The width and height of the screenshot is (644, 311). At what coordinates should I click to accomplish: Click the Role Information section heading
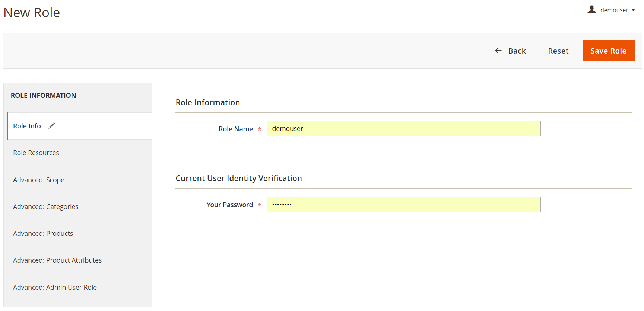(x=208, y=103)
